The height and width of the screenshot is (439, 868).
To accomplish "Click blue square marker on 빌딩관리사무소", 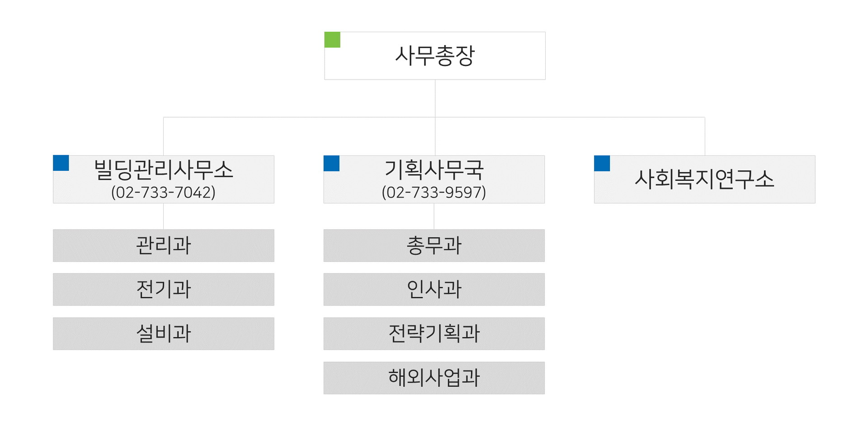I will point(61,163).
